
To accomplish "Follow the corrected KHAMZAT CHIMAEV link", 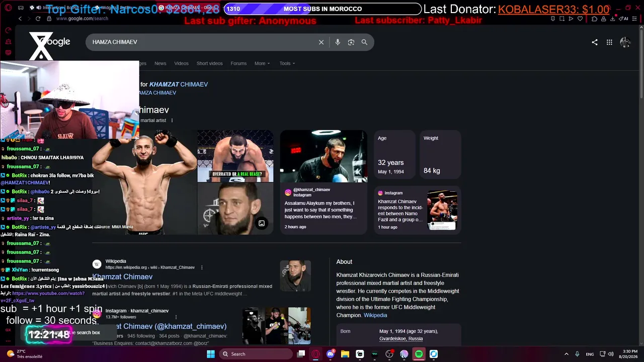I will tap(179, 84).
